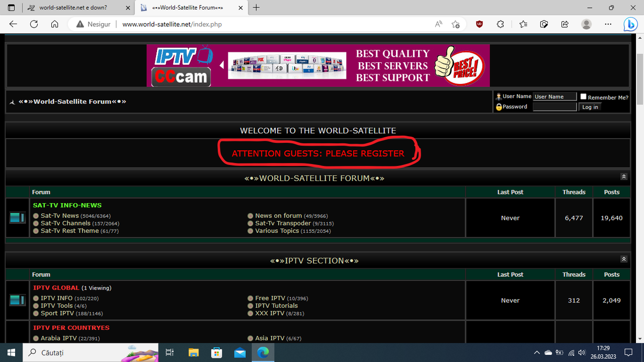This screenshot has height=362, width=644.
Task: Collapse the World-Satellite Forum category
Action: pyautogui.click(x=624, y=176)
